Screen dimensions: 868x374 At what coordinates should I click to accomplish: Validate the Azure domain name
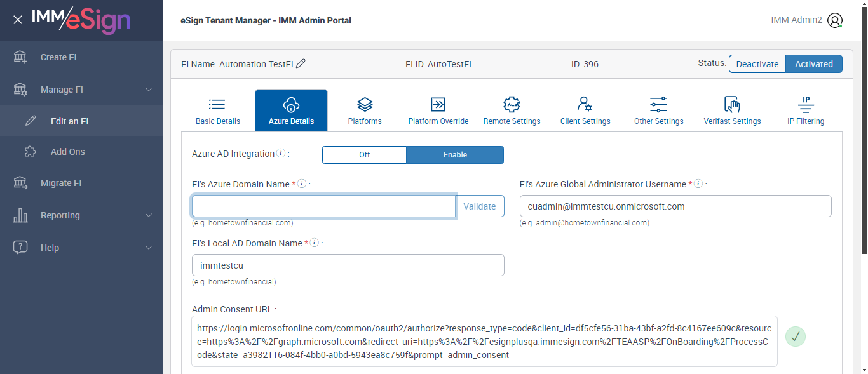point(480,206)
